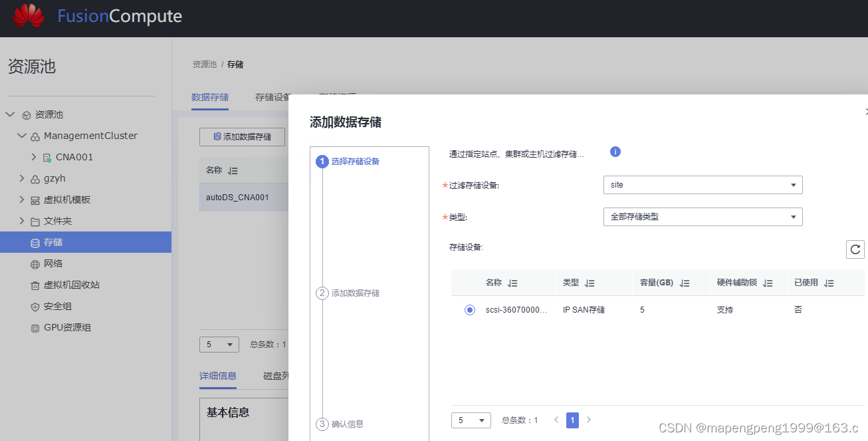This screenshot has width=868, height=441.
Task: Select the scsi-36070000 storage device radio button
Action: pyautogui.click(x=470, y=310)
